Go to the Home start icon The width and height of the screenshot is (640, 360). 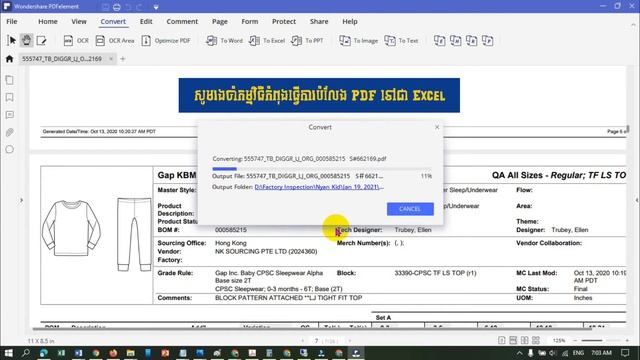click(9, 59)
